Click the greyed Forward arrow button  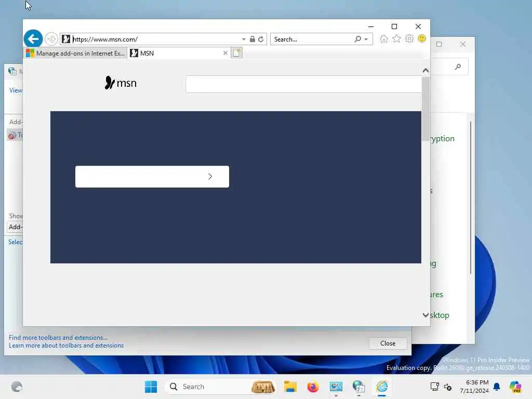tap(51, 39)
